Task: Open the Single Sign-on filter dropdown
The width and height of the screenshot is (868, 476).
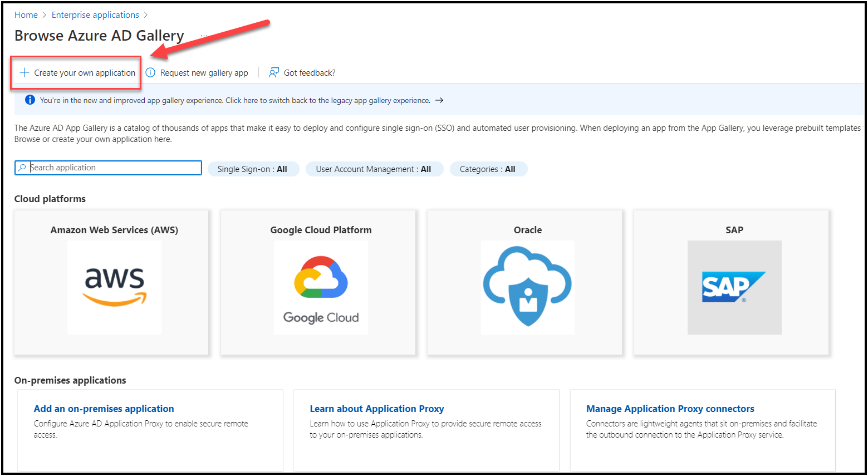Action: [x=253, y=169]
